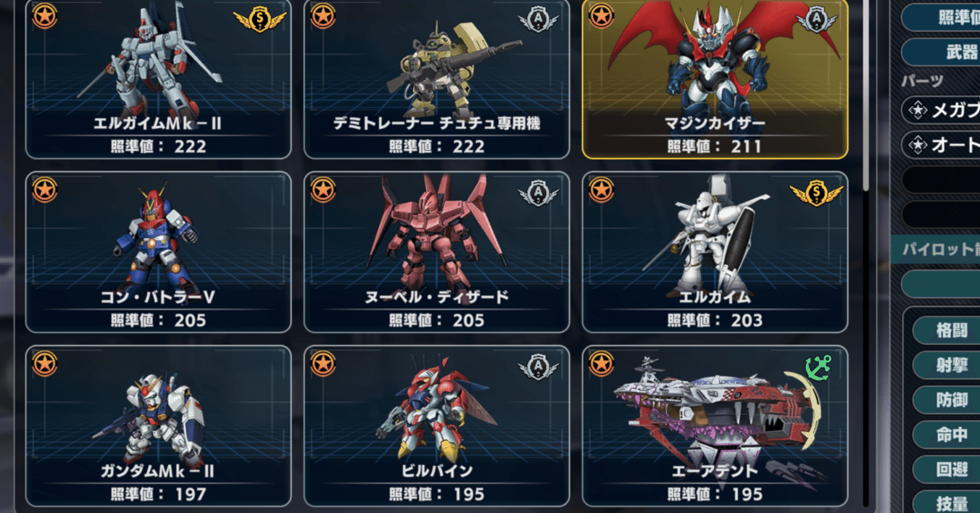Image resolution: width=980 pixels, height=513 pixels.
Task: Open the 武器 tab in side panel
Action: coord(941,52)
